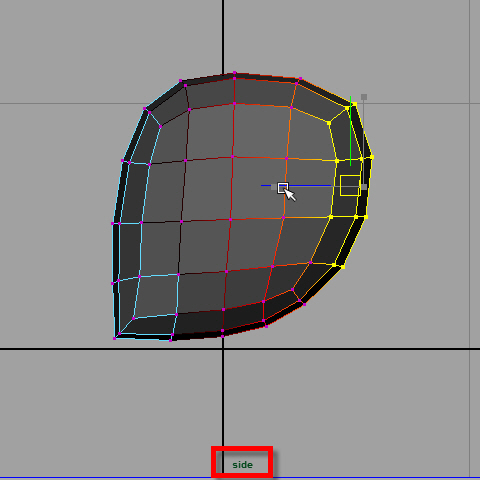Viewport: 480px width, 480px height.
Task: Click the small gray square left of manipulator center
Action: coord(274,187)
